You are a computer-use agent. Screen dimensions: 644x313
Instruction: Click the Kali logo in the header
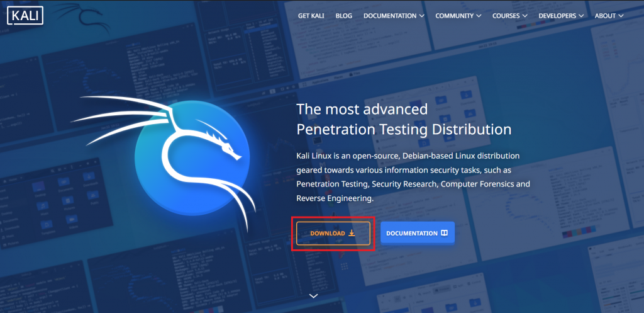[25, 16]
